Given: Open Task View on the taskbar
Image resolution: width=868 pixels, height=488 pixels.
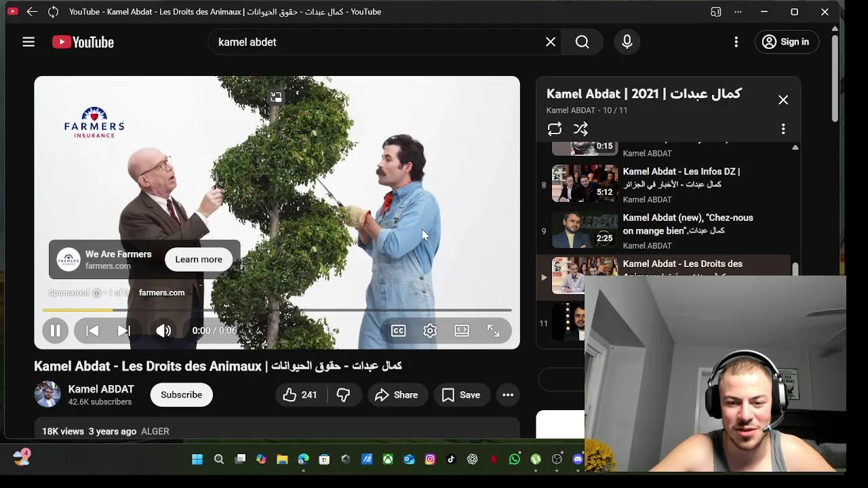Looking at the screenshot, I should 240,460.
